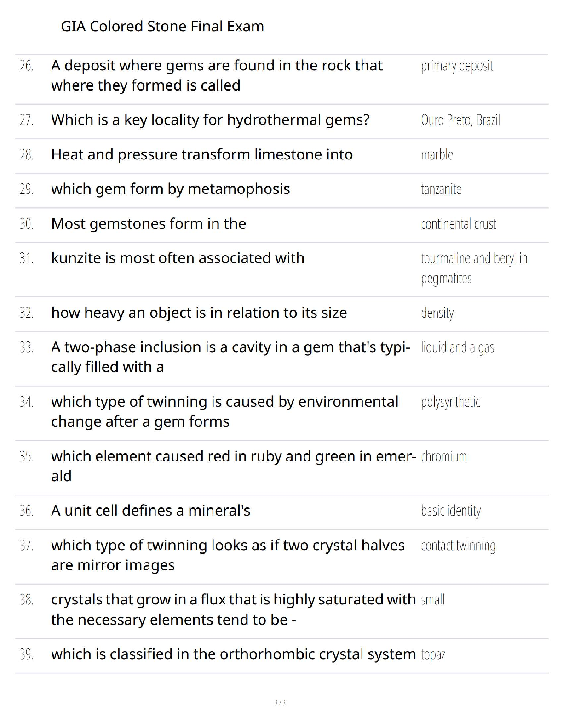Click the 'density' answer text
This screenshot has height=728, width=563.
click(x=437, y=313)
